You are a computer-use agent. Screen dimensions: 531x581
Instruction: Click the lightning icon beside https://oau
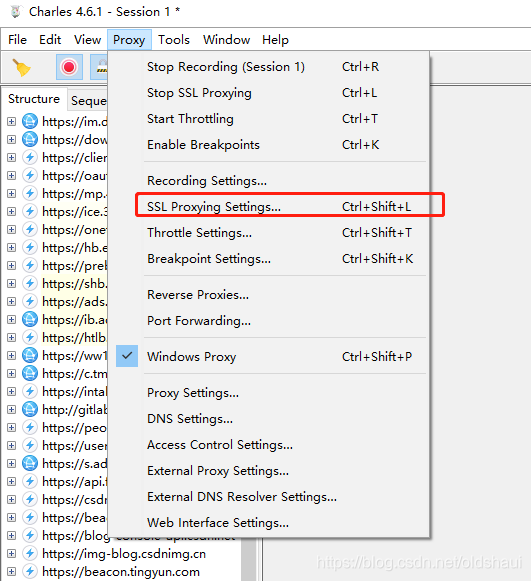pos(30,175)
